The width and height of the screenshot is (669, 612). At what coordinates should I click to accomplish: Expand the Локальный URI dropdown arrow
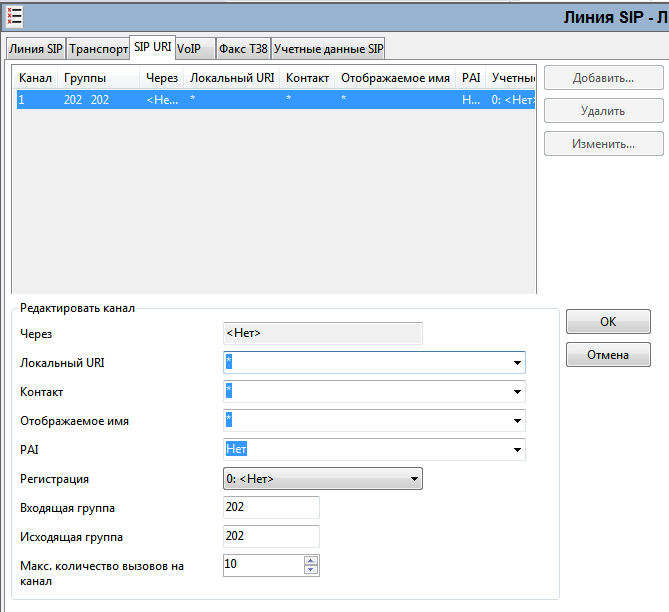coord(517,363)
